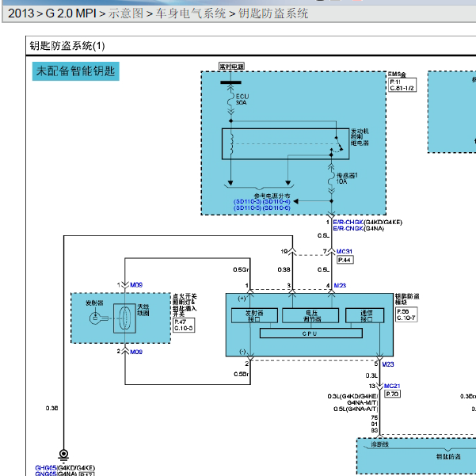Click the MC21 connector link
Viewport: 476px width, 476px height.
pyautogui.click(x=392, y=386)
